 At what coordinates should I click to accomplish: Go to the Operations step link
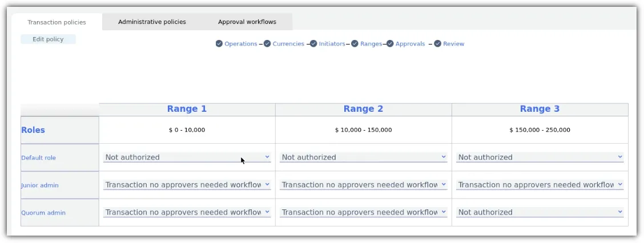click(x=241, y=44)
